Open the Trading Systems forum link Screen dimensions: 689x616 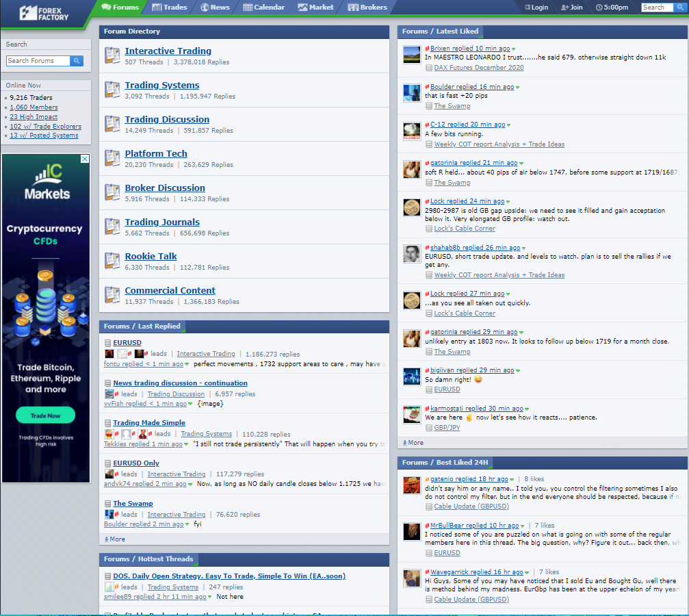(x=161, y=86)
